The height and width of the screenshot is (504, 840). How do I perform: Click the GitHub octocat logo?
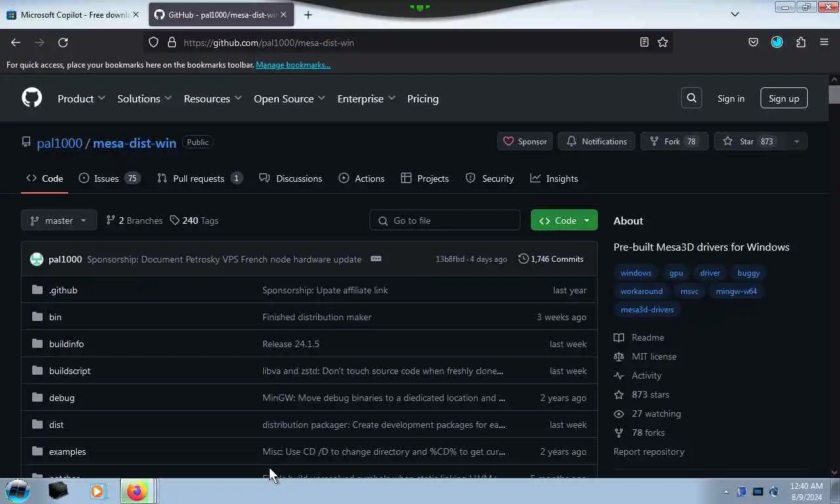click(x=31, y=98)
